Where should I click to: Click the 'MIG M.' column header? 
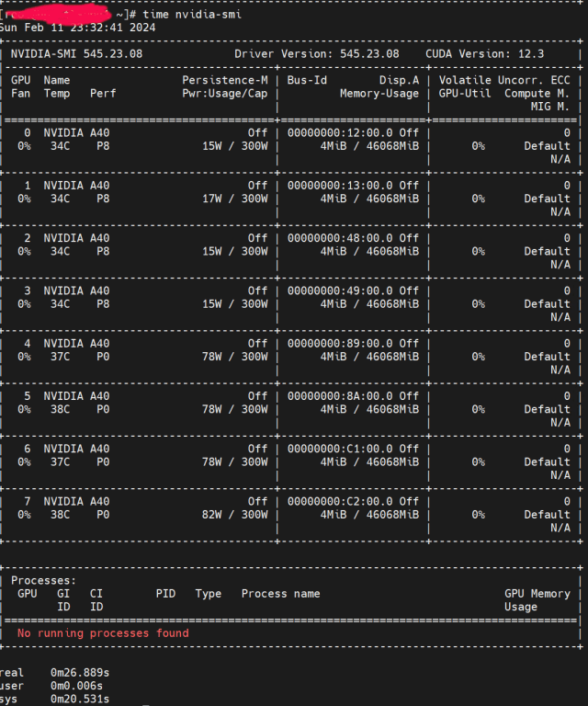click(x=550, y=107)
